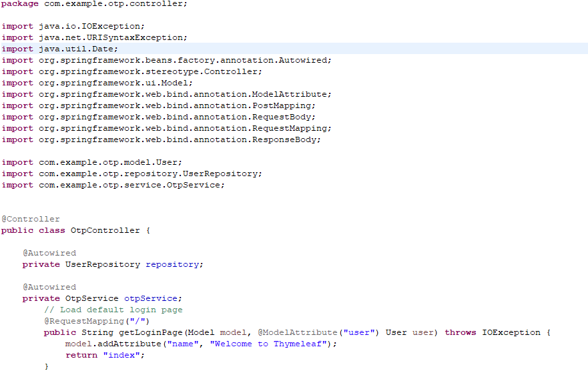The image size is (588, 379).
Task: Click the com.example.otp.model.User import
Action: click(91, 162)
